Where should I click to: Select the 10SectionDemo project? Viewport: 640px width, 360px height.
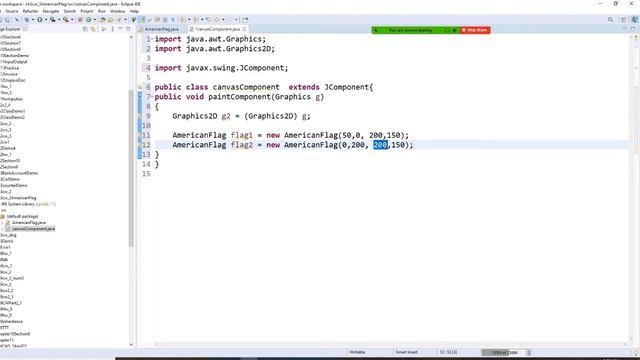(x=15, y=56)
